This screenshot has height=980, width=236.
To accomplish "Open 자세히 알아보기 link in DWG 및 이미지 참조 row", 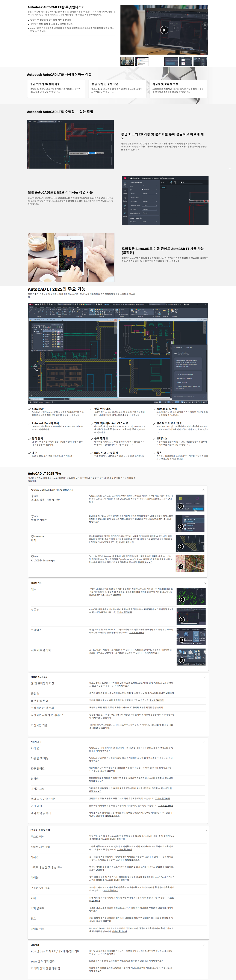I will pos(156,961).
